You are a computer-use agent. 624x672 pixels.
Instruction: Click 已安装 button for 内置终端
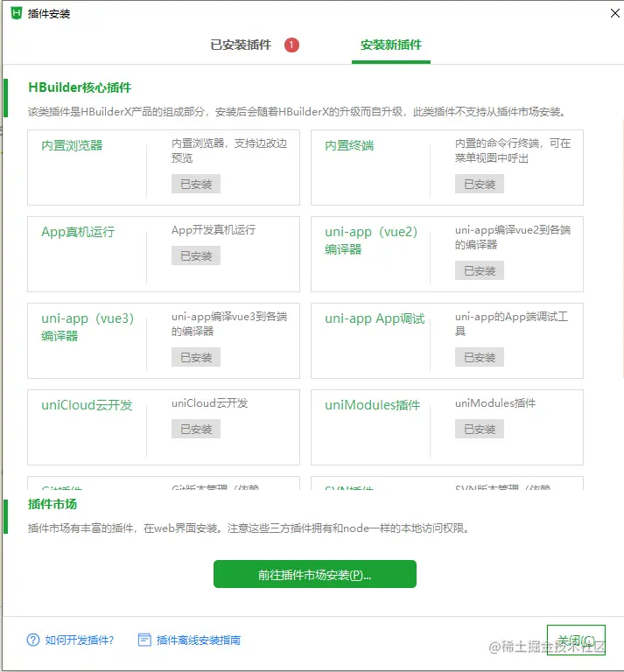click(480, 184)
